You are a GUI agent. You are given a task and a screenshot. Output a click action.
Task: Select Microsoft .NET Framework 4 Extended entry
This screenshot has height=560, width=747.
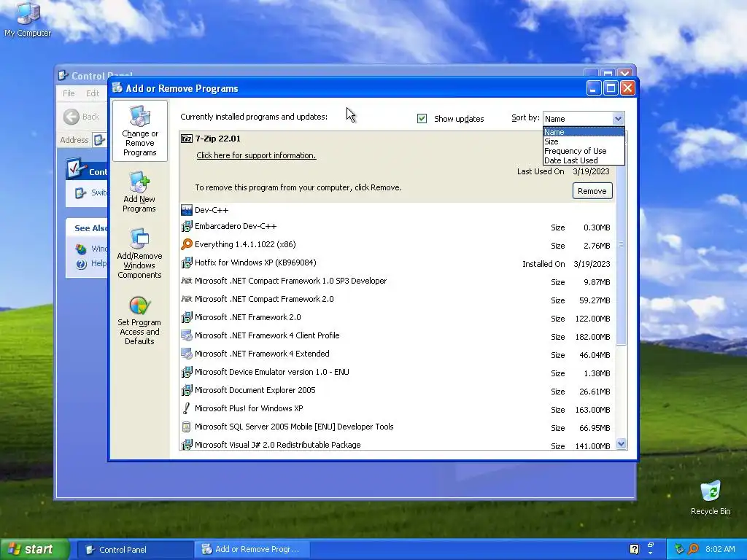pyautogui.click(x=398, y=354)
